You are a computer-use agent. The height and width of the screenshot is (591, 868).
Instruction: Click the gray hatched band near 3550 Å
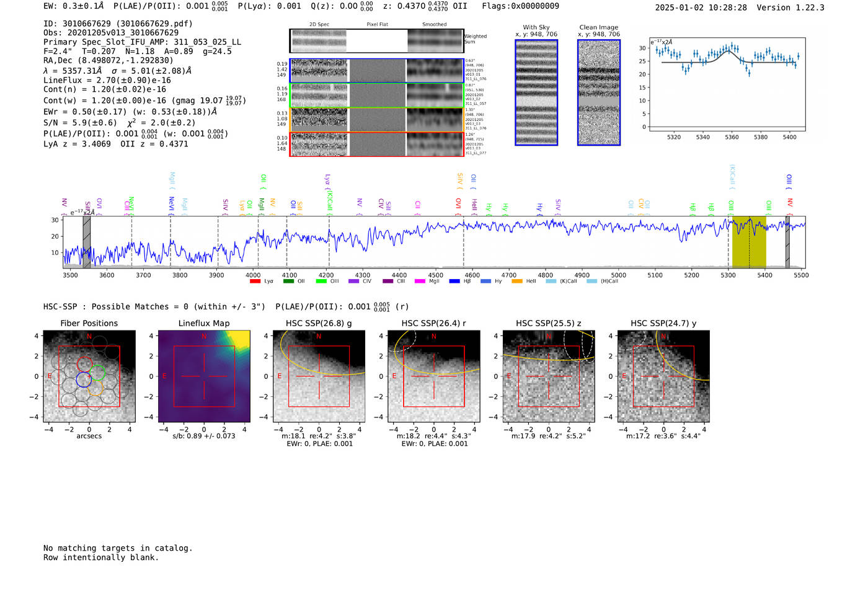(87, 242)
